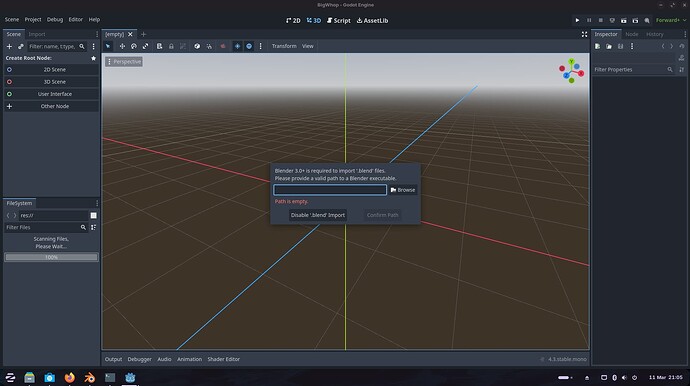Run the project with play button
This screenshot has height=386, width=690.
click(x=577, y=20)
